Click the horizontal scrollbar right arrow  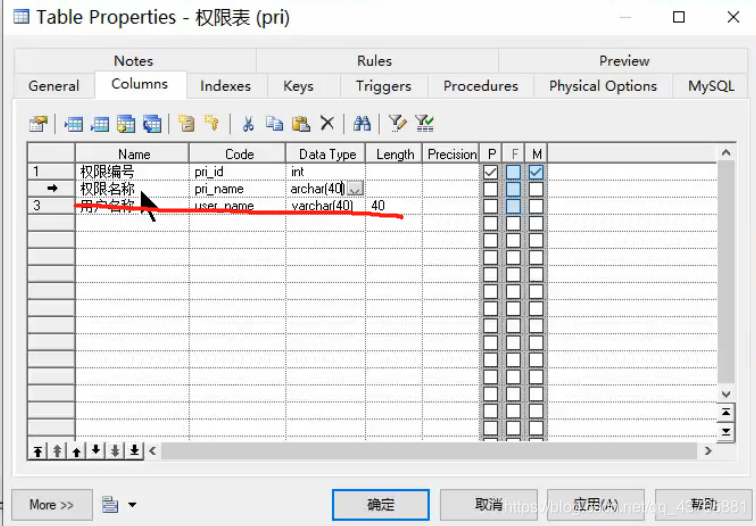708,451
